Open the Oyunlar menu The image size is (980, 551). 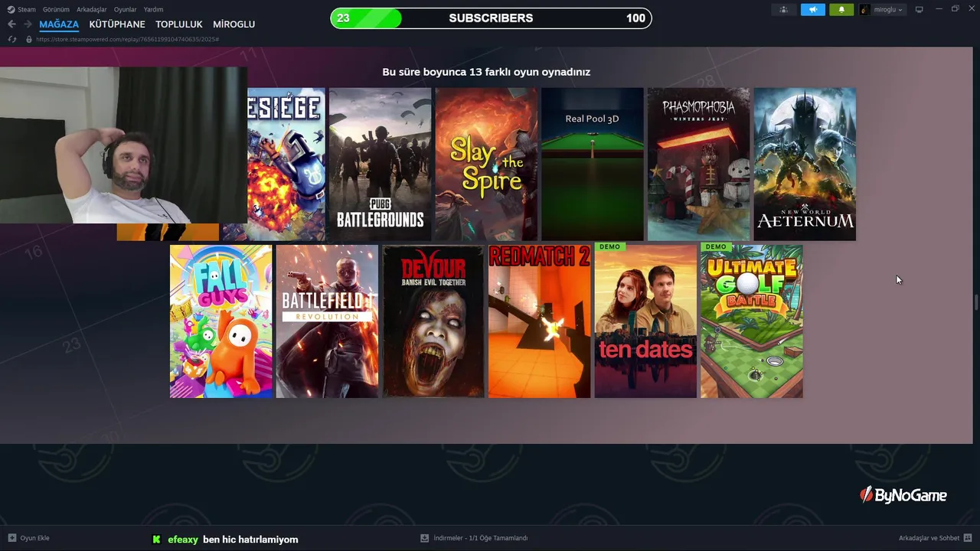pos(126,9)
